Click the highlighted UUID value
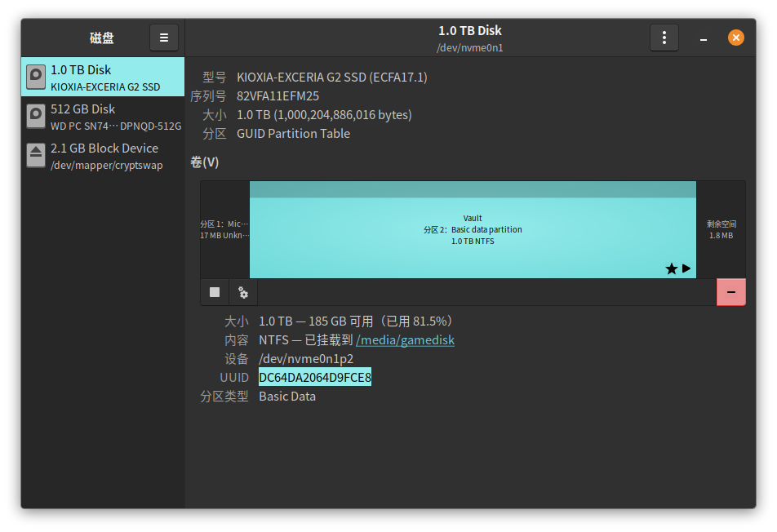 tap(314, 377)
